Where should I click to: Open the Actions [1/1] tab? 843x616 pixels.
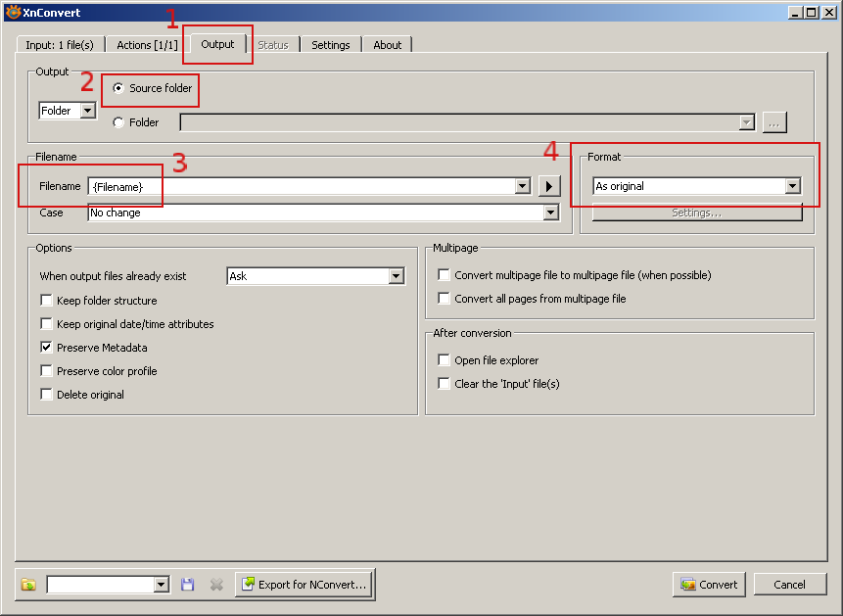click(x=147, y=45)
